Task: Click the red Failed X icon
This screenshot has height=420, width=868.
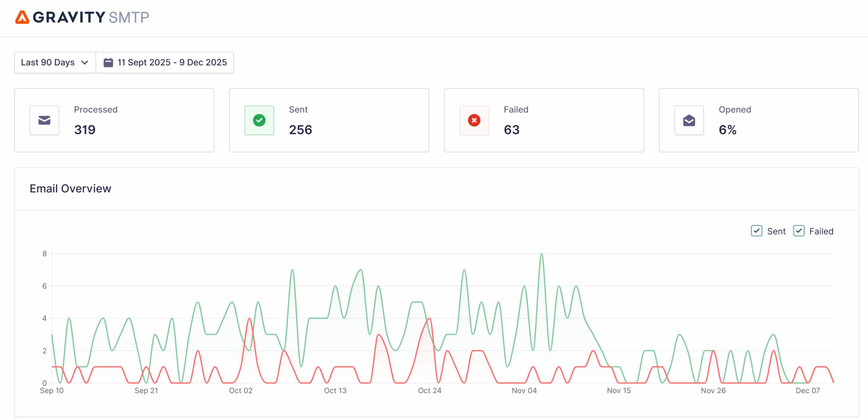Action: coord(474,120)
